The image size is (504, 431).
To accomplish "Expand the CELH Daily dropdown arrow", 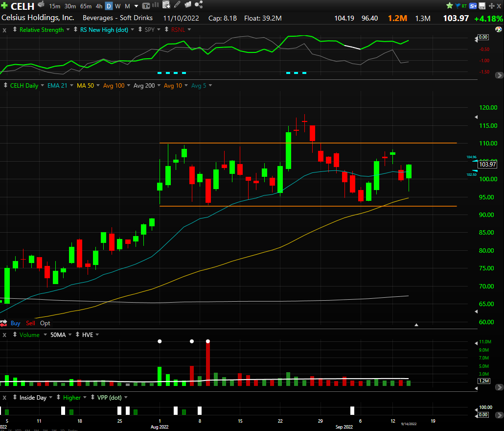I will (x=42, y=86).
